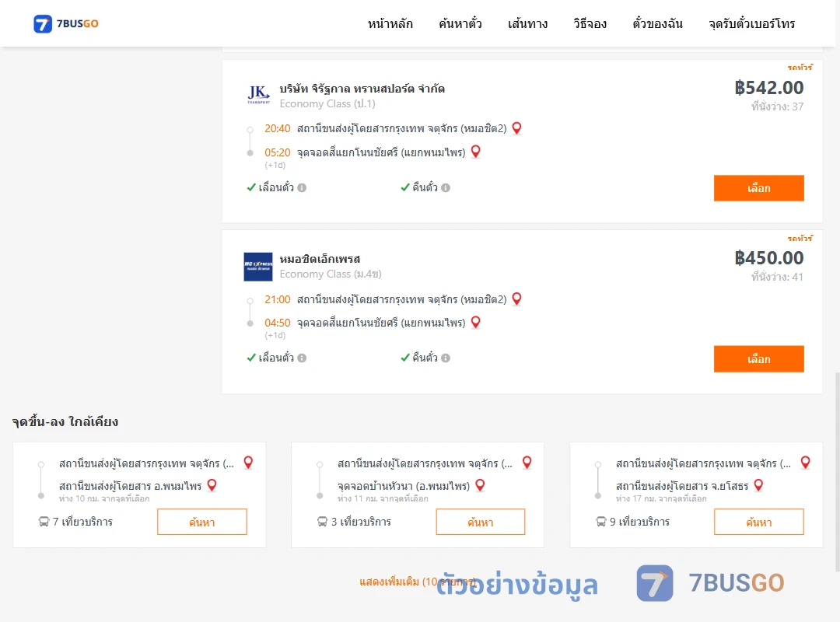The image size is (840, 622).
Task: Click company name บริษัท จิรัฐกาล ทรานสปอร์ต จำกัด
Action: 362,89
